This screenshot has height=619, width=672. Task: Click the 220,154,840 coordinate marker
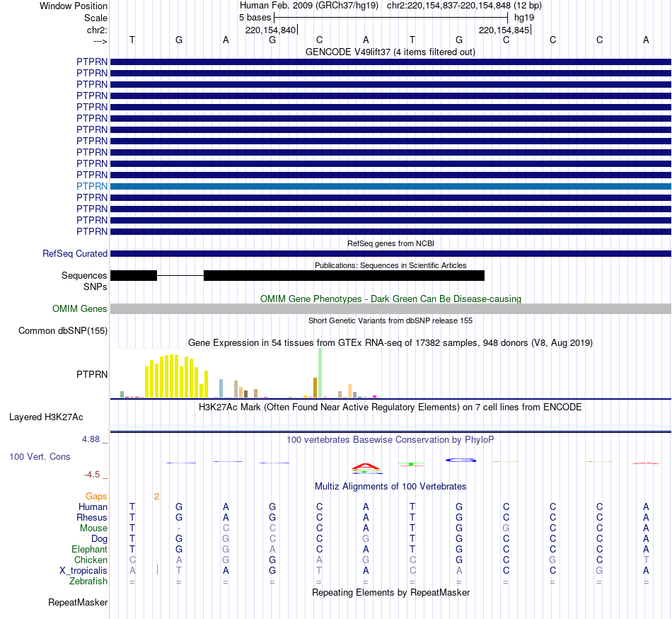coord(270,30)
